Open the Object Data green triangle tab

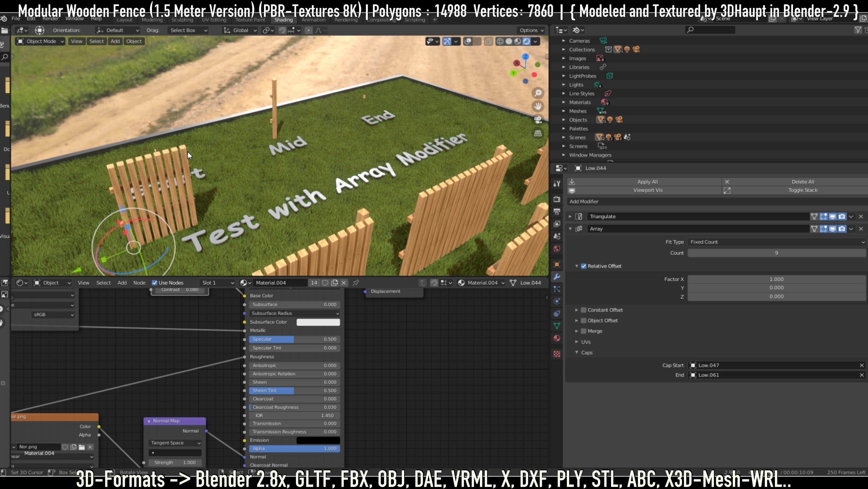click(557, 326)
